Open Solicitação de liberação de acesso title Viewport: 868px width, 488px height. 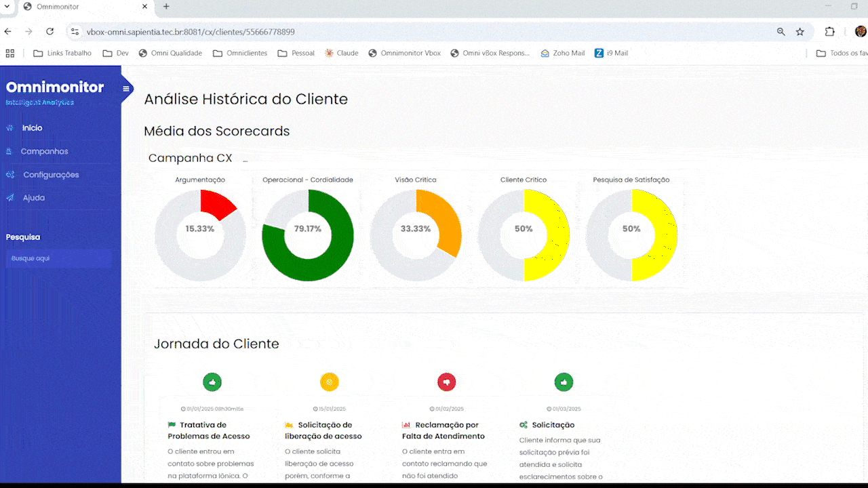[x=324, y=430]
